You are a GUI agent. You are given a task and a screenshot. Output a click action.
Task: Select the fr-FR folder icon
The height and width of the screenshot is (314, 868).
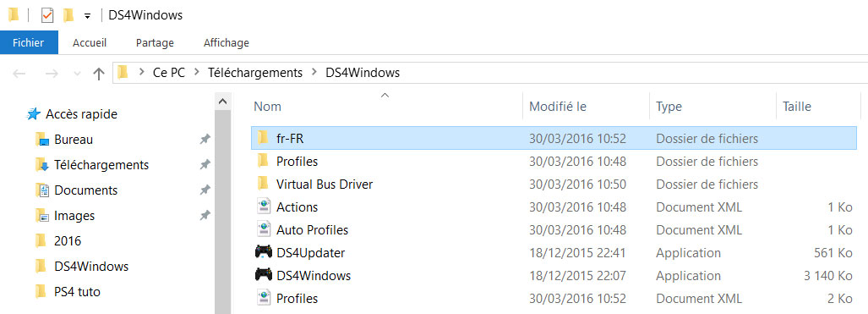(262, 138)
